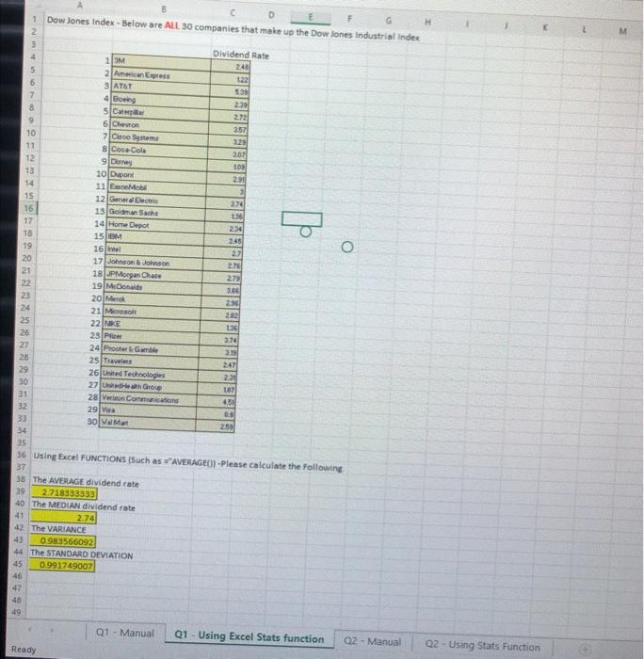Screen dimensions: 644x659
Task: Click the Disney cell
Action: click(x=158, y=162)
